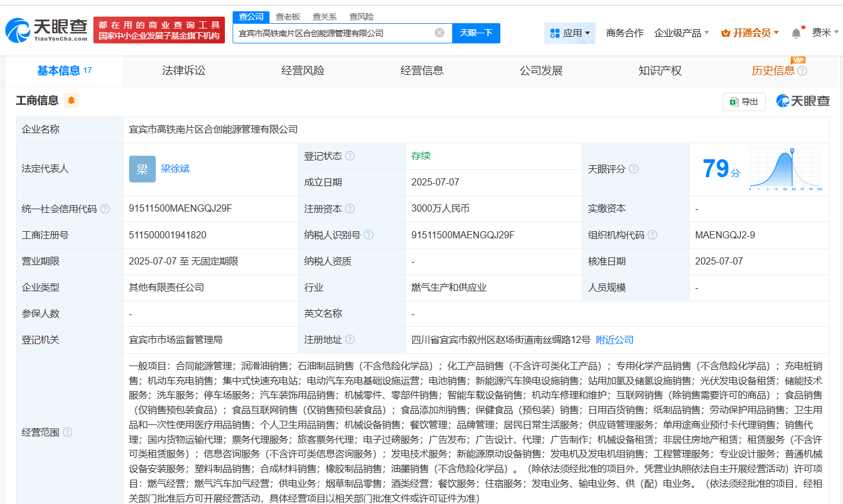The image size is (843, 504).
Task: Expand the 企业级产品 dropdown
Action: pos(681,33)
